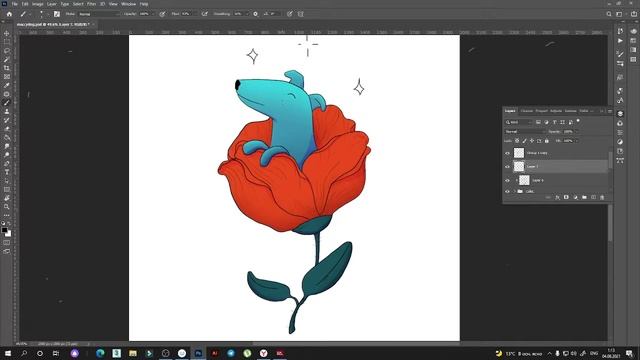Open the layer blend mode dropdown
This screenshot has height=360, width=640.
[x=524, y=131]
